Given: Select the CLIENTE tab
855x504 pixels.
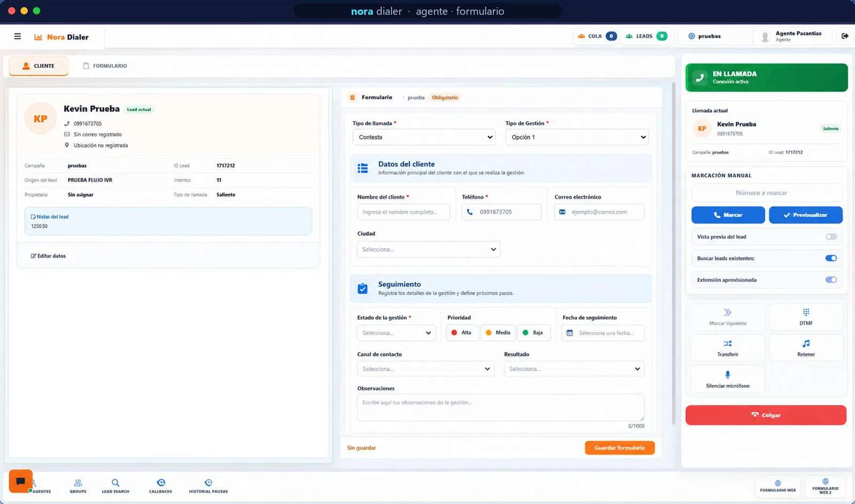Looking at the screenshot, I should point(38,66).
